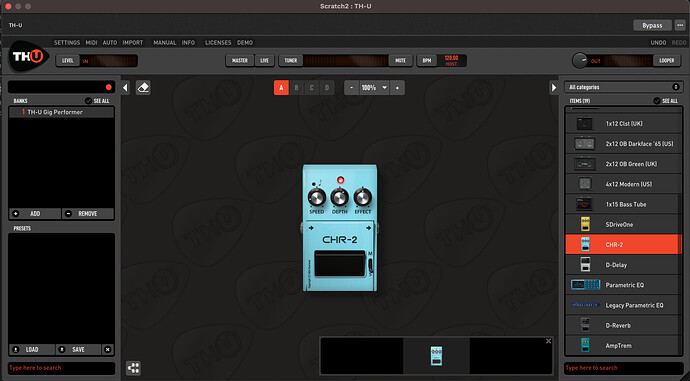The image size is (690, 381).
Task: Collapse the left panel with arrow
Action: [x=125, y=88]
